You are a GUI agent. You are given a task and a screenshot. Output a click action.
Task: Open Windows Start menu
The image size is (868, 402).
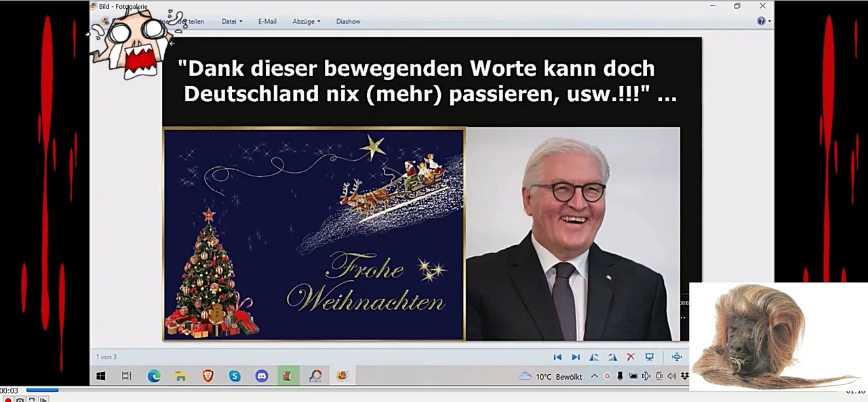click(101, 376)
